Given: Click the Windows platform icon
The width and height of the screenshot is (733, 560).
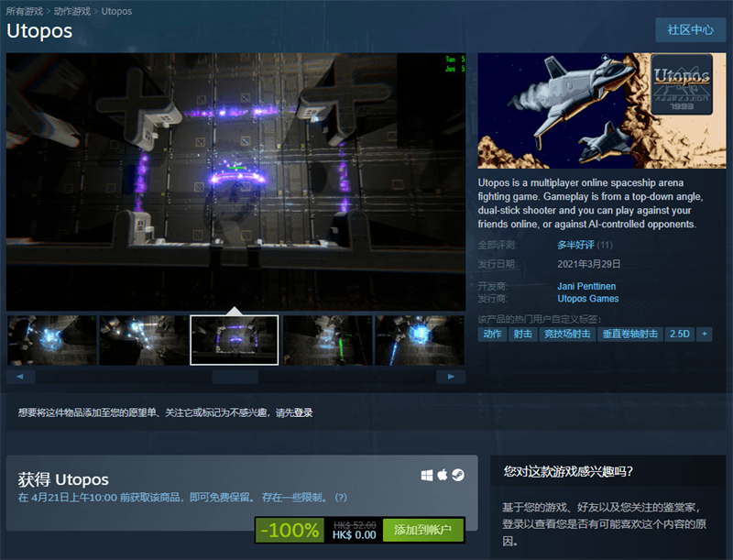Looking at the screenshot, I should (427, 476).
